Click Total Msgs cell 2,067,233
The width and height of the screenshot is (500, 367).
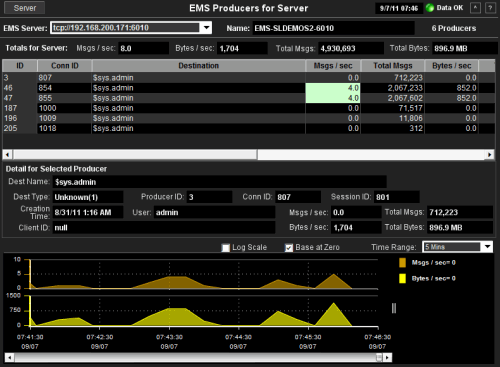(392, 88)
